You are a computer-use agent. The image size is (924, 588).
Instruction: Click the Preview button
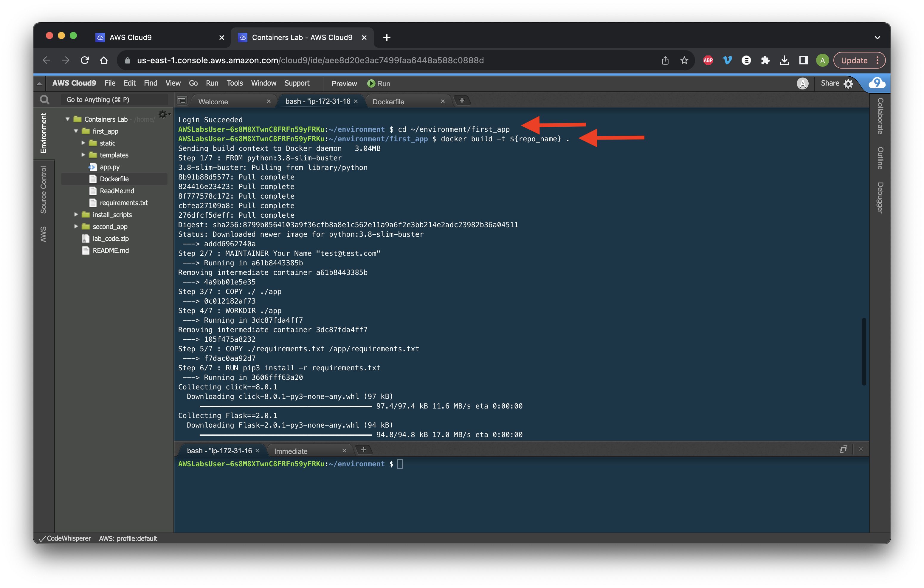pos(344,83)
